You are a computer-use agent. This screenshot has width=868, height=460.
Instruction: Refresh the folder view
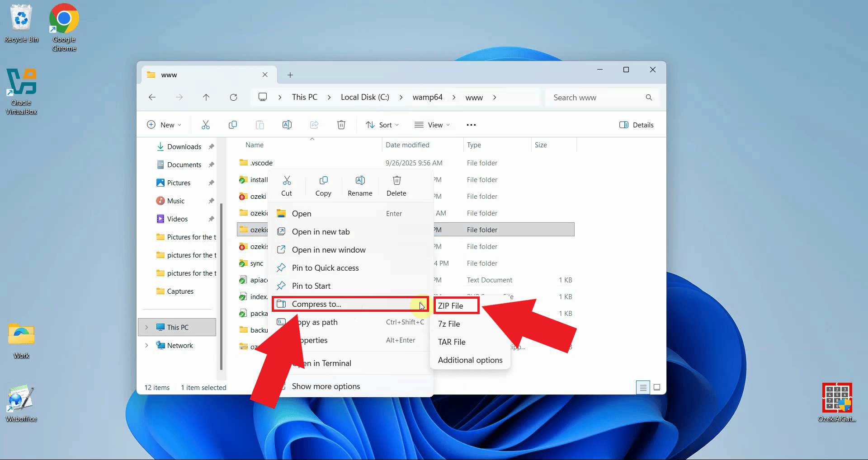coord(233,97)
